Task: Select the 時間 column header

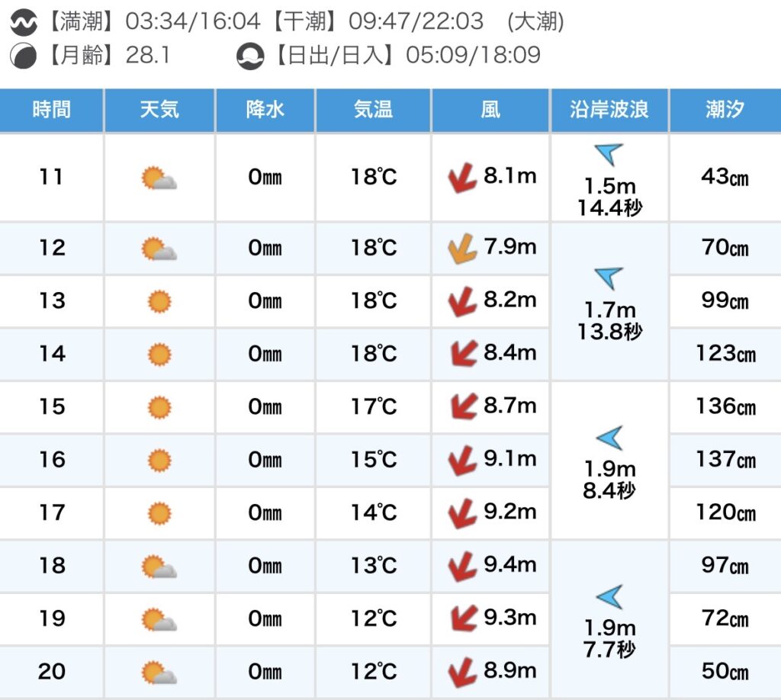Action: [52, 110]
